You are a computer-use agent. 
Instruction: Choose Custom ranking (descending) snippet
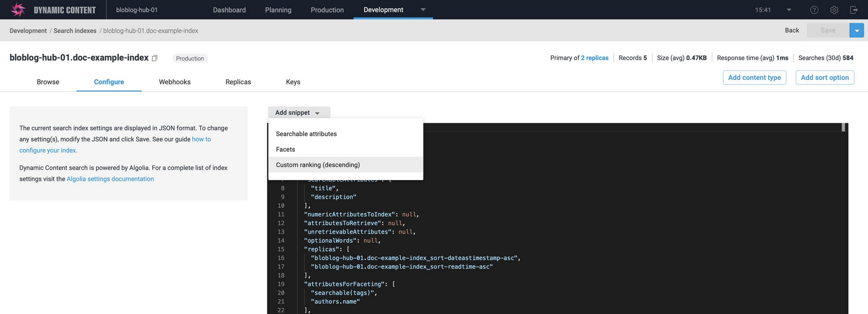click(x=345, y=165)
